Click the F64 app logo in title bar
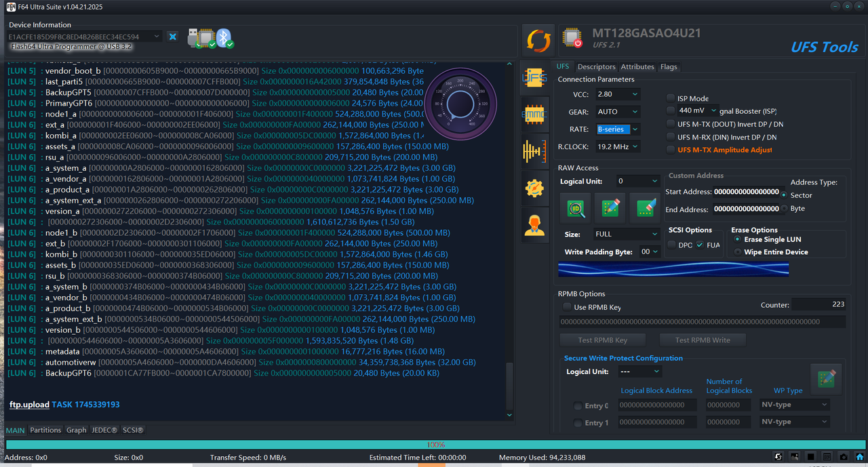 pyautogui.click(x=11, y=5)
